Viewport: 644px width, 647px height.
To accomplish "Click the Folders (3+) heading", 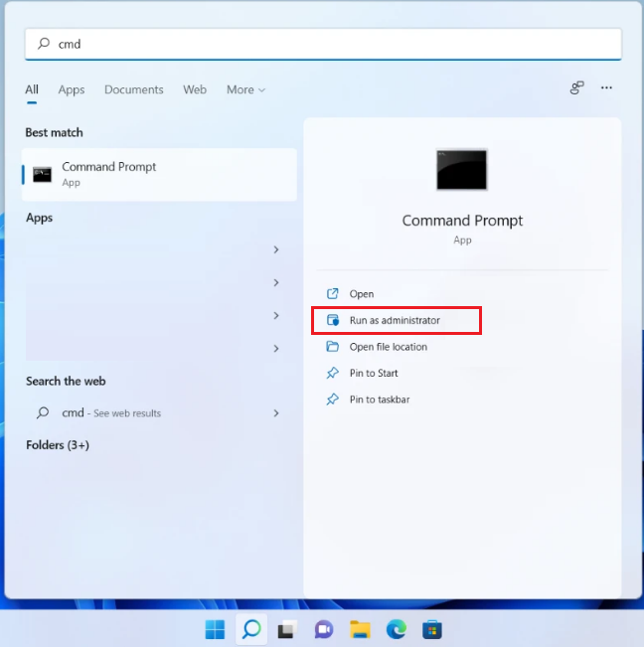I will pos(58,445).
